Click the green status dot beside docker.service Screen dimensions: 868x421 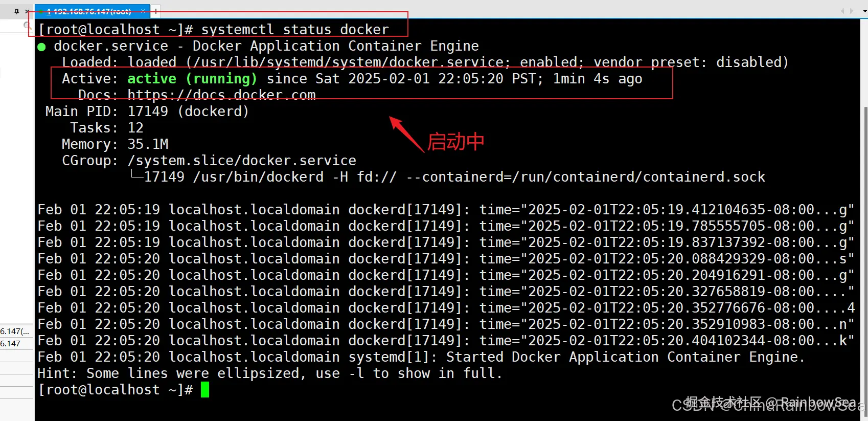[42, 47]
